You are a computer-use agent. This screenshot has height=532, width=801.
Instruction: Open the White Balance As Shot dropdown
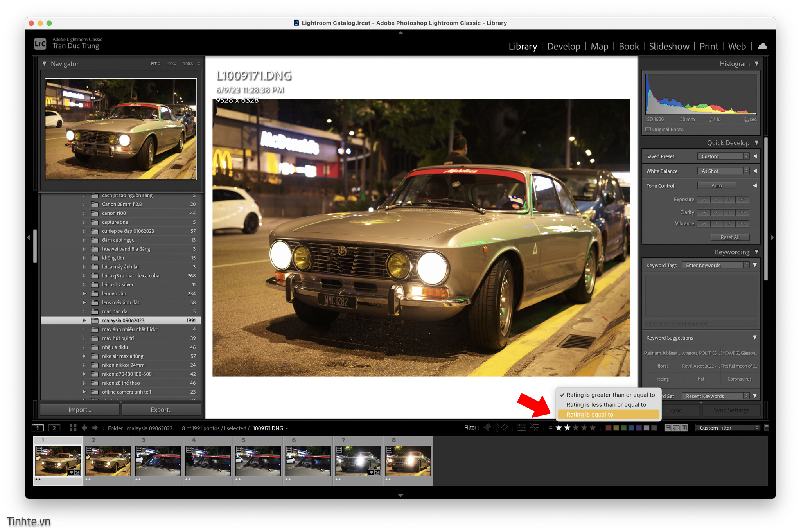(x=723, y=171)
